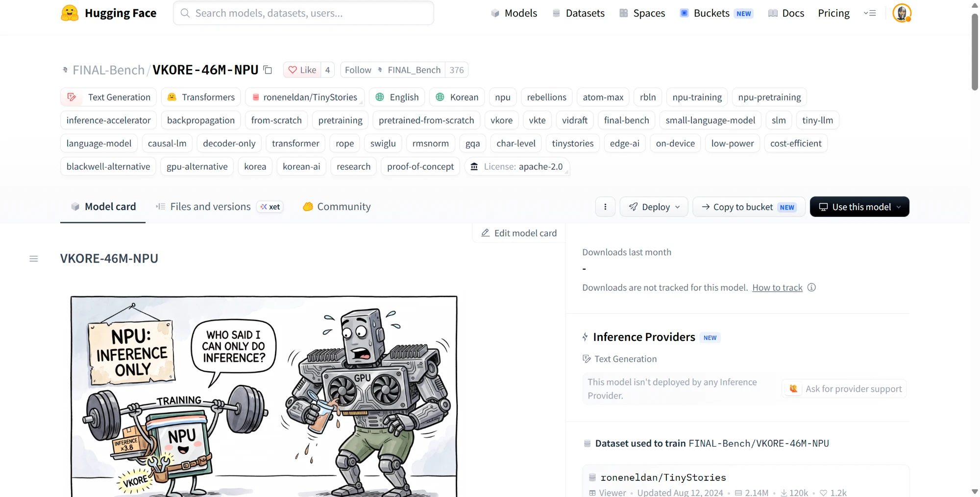Copy the model name with the copy icon
Viewport: 980px width, 497px height.
tap(268, 70)
